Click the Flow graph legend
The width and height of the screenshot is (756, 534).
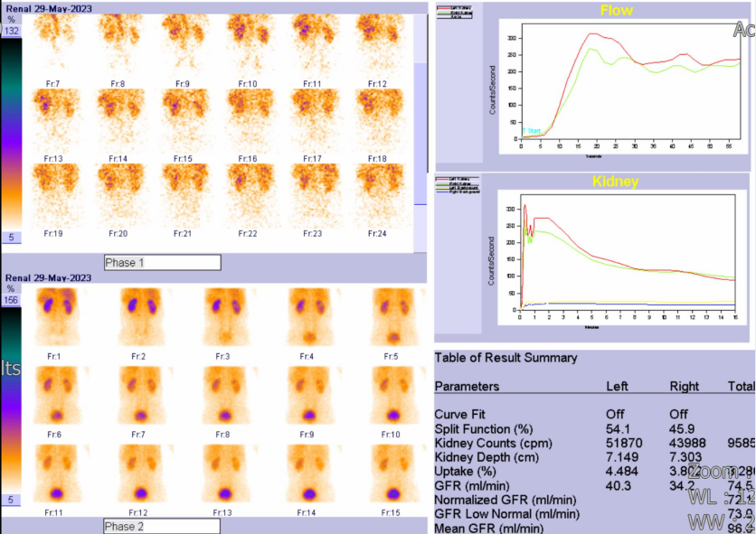pos(458,12)
